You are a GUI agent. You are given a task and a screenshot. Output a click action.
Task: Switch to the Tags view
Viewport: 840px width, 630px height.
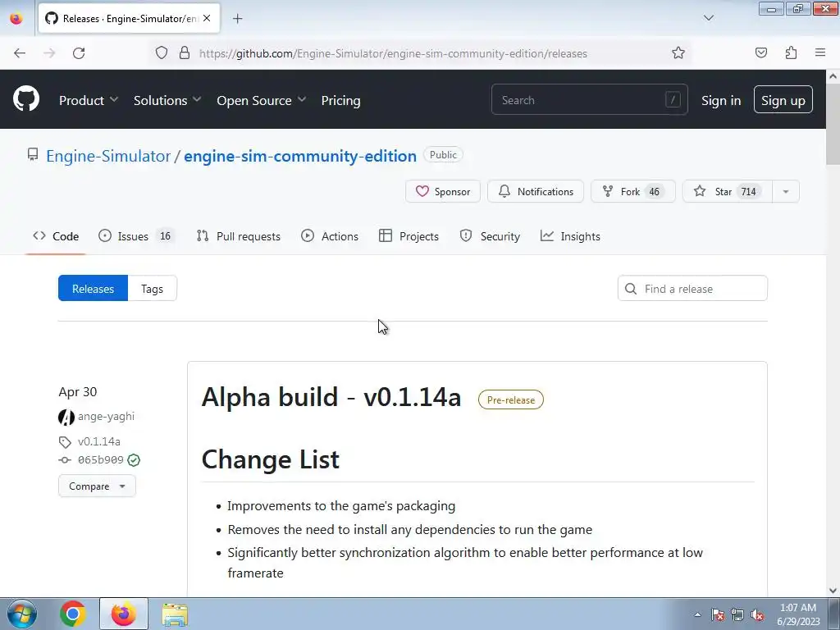click(152, 289)
